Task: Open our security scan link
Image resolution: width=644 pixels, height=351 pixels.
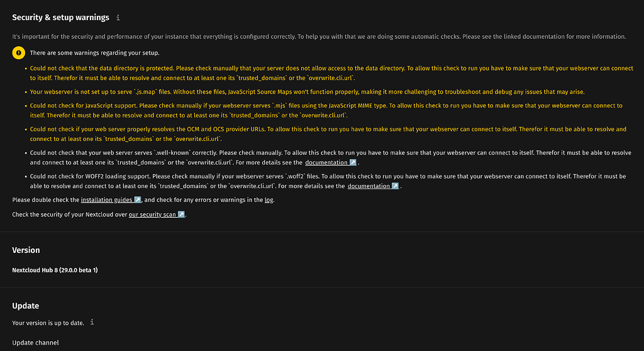Action: [x=153, y=214]
